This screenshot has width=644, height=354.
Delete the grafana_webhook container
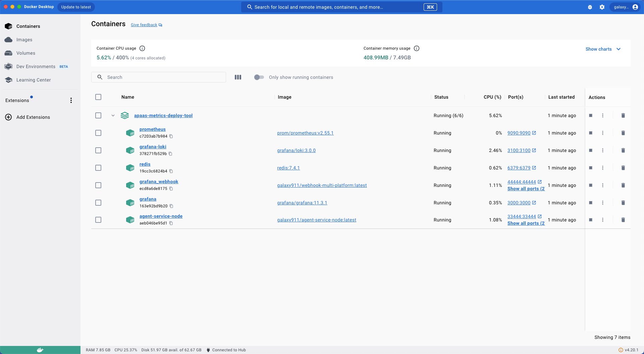[x=623, y=185]
